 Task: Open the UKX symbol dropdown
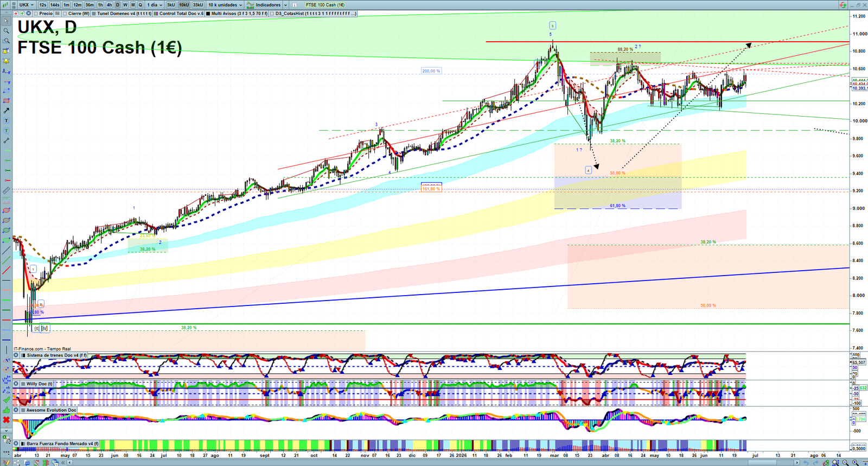(x=26, y=5)
